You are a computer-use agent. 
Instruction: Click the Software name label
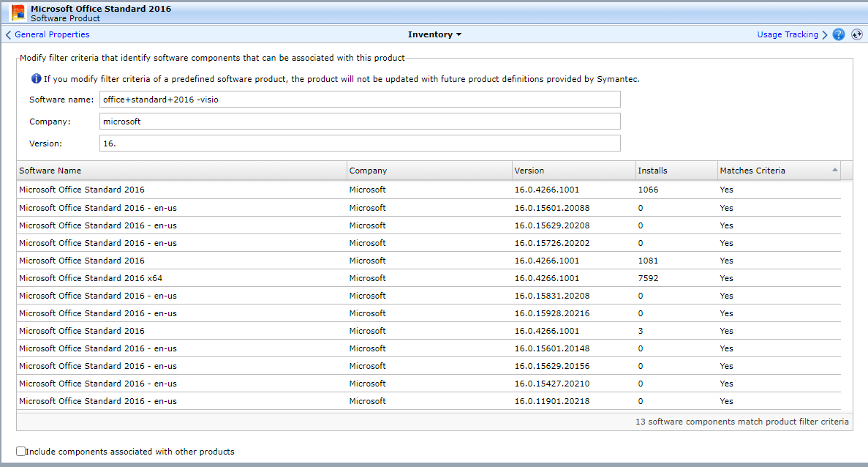(61, 100)
